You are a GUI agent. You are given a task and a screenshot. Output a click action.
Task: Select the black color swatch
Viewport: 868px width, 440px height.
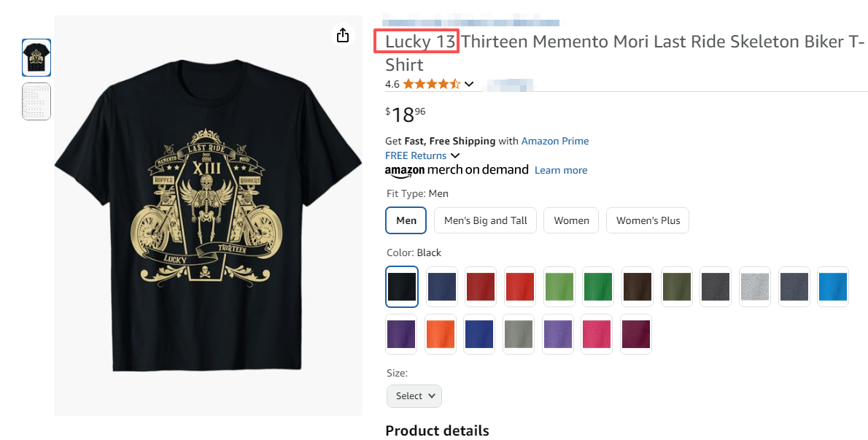(402, 287)
